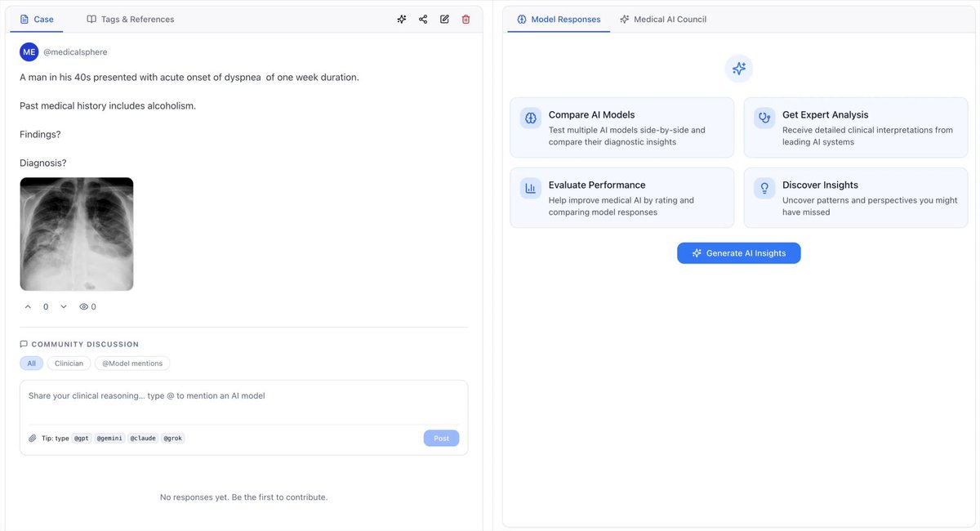Select the All discussion filter
980x531 pixels.
[32, 364]
